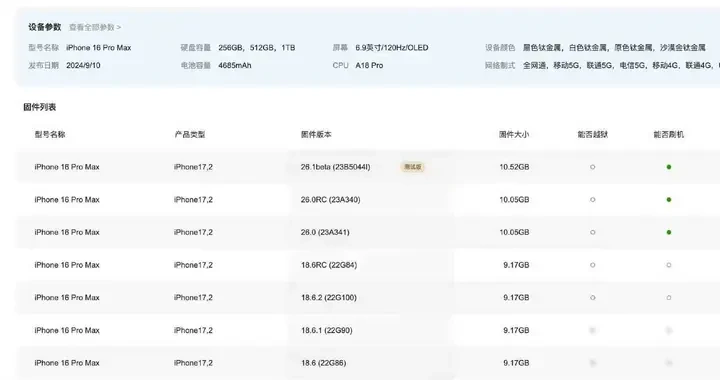Click the 固件列表 section title
The image size is (720, 380).
pos(39,107)
